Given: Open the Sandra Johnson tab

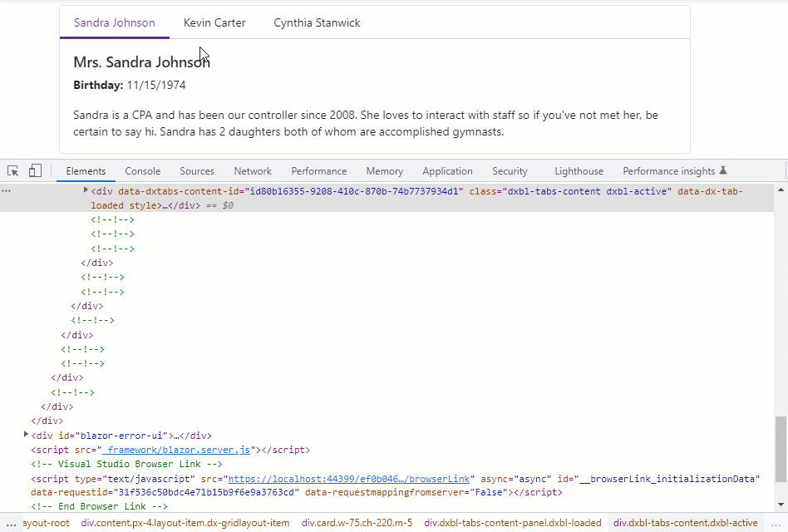Looking at the screenshot, I should (x=115, y=22).
